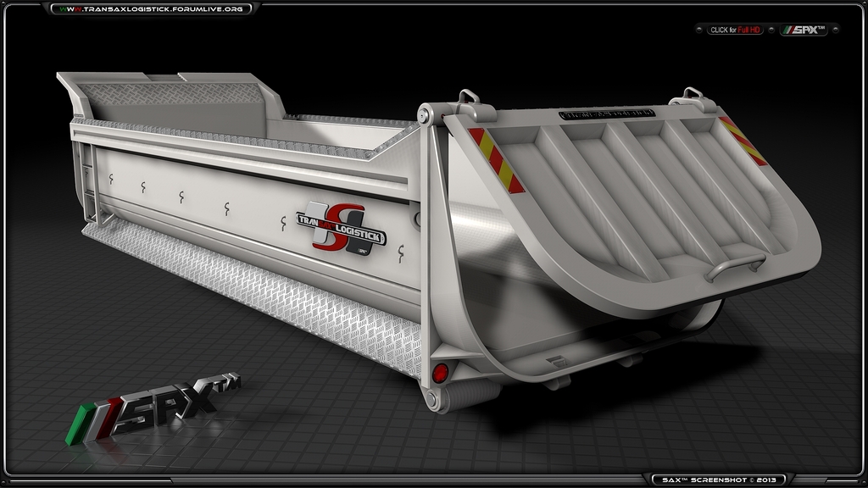Open the transaxlogistick.forumlive.org link
The height and width of the screenshot is (488, 868).
(151, 8)
